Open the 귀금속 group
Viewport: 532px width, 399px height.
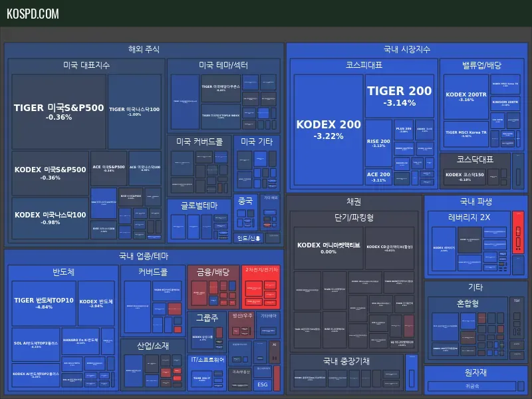click(472, 386)
